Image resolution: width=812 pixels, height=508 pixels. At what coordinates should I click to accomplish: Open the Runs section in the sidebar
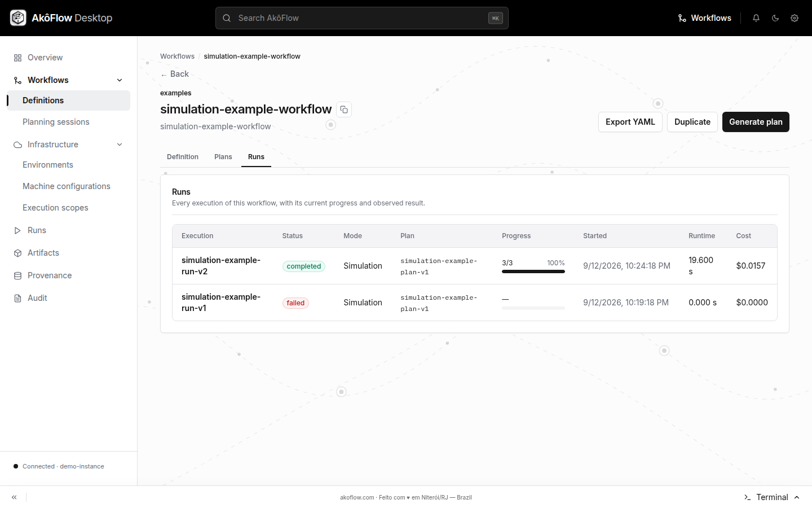tap(68, 230)
